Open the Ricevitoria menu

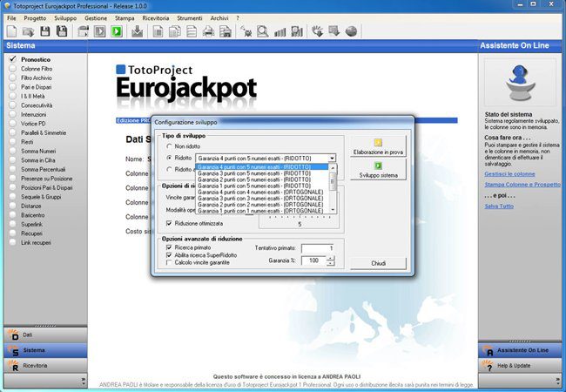[x=156, y=18]
